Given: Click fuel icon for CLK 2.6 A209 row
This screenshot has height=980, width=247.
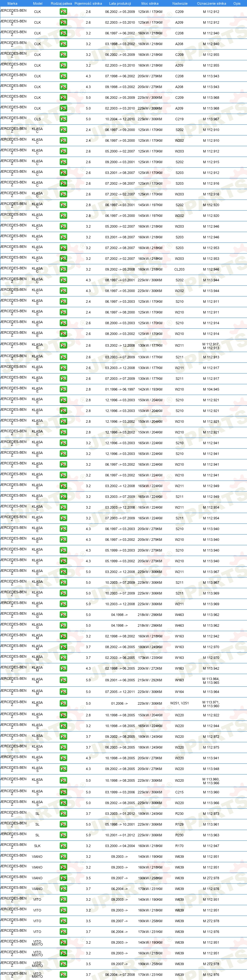Looking at the screenshot, I should coord(63,22).
